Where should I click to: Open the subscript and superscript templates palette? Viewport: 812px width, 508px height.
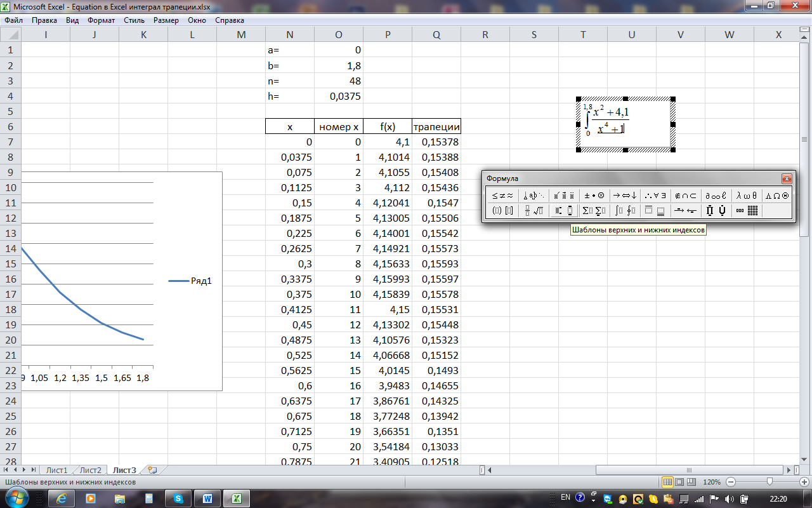(x=564, y=211)
